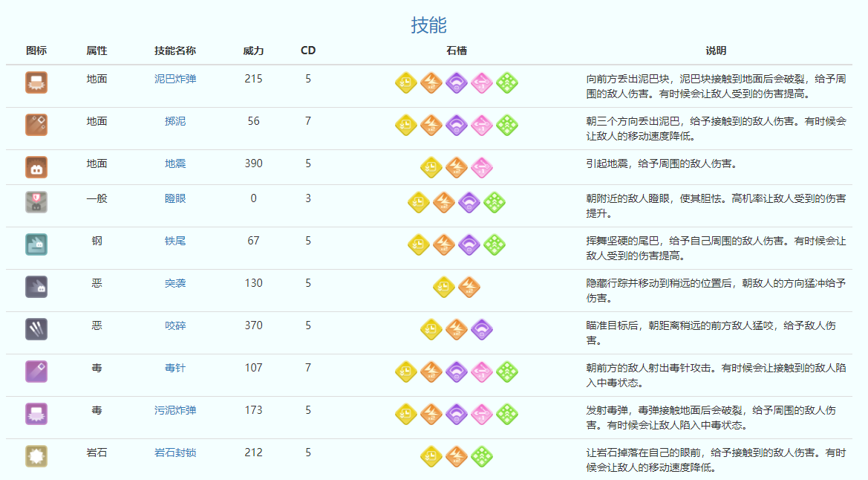Click the yellow clock stone in 泥巴炸弹 row
The image size is (868, 480).
(405, 82)
